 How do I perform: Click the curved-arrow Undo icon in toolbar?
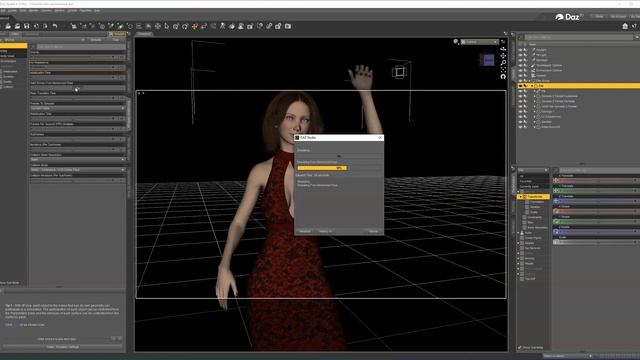click(x=55, y=26)
